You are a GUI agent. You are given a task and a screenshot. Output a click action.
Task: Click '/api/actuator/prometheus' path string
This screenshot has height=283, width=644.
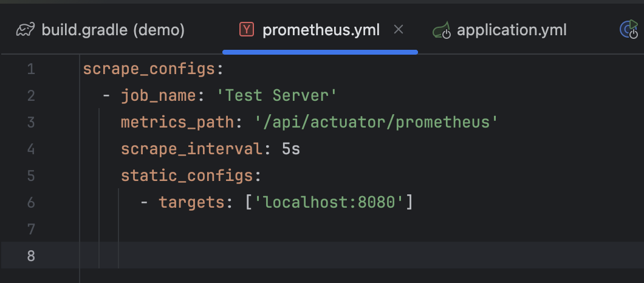point(377,123)
